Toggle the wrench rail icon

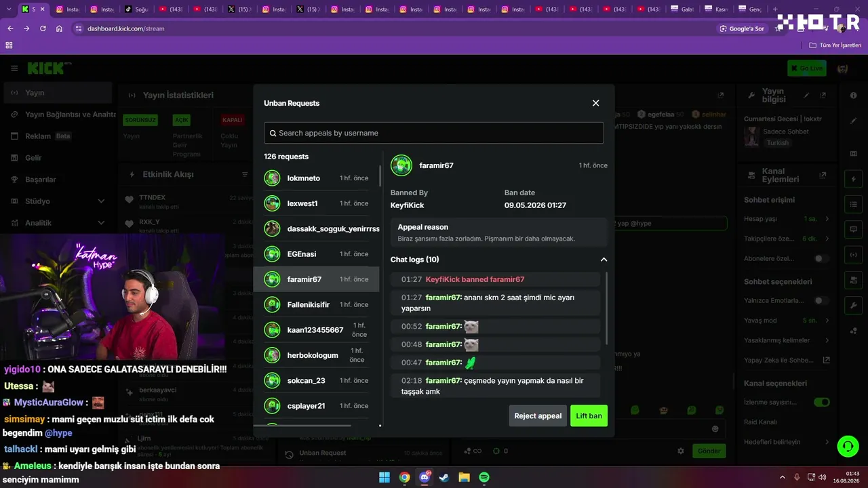pos(853,305)
